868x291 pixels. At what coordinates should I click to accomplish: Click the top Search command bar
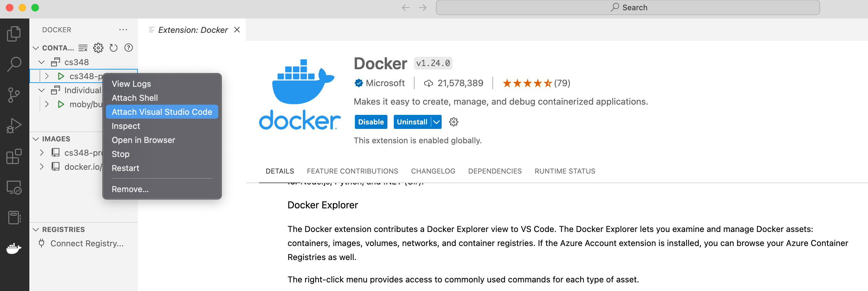tap(628, 7)
